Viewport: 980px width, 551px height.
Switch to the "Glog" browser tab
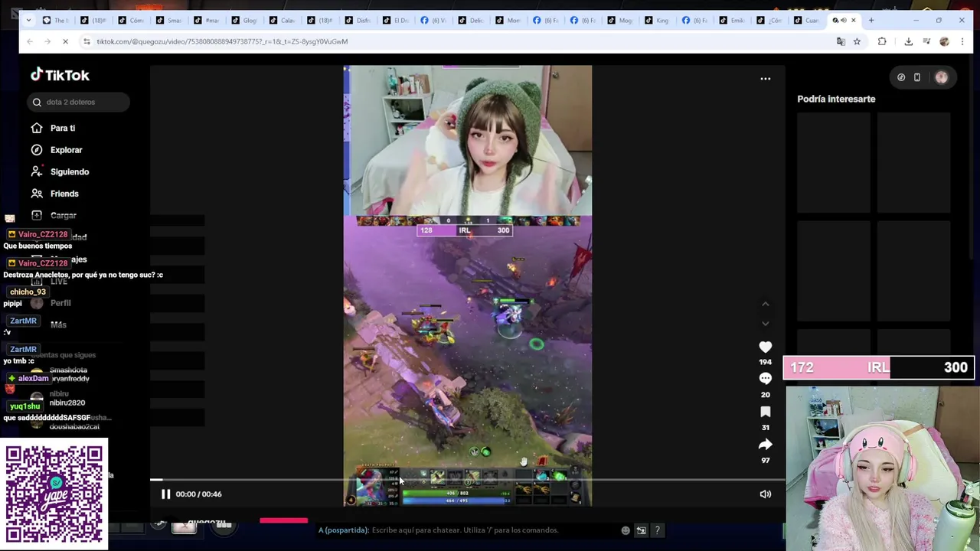pyautogui.click(x=244, y=20)
